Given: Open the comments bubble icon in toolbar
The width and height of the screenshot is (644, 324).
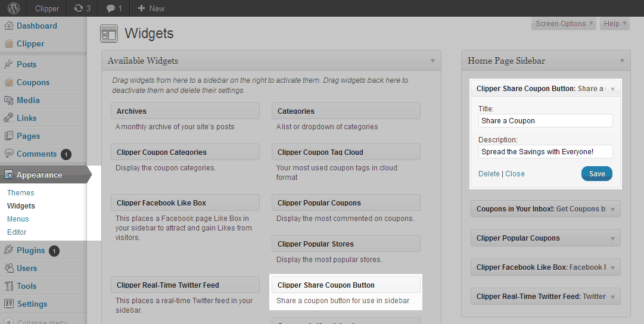Looking at the screenshot, I should point(111,8).
